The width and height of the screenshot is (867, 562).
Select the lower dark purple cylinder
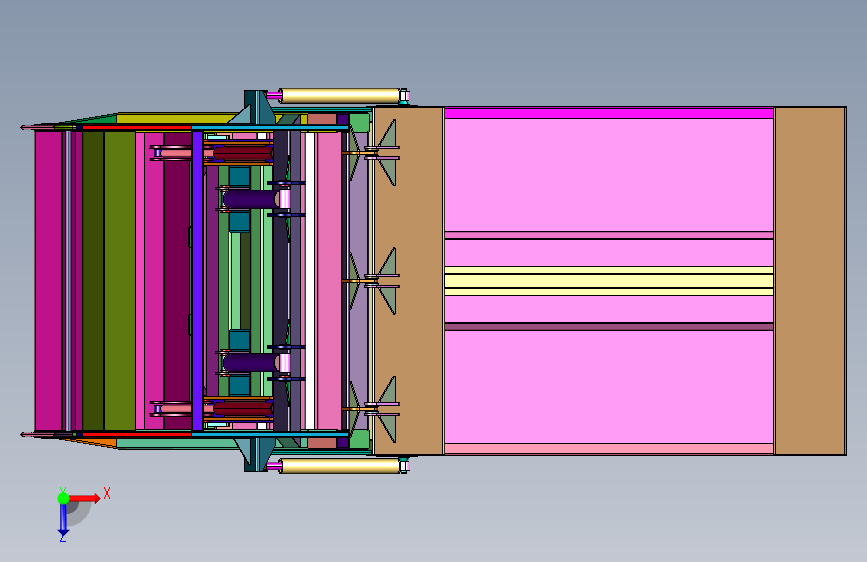(250, 362)
